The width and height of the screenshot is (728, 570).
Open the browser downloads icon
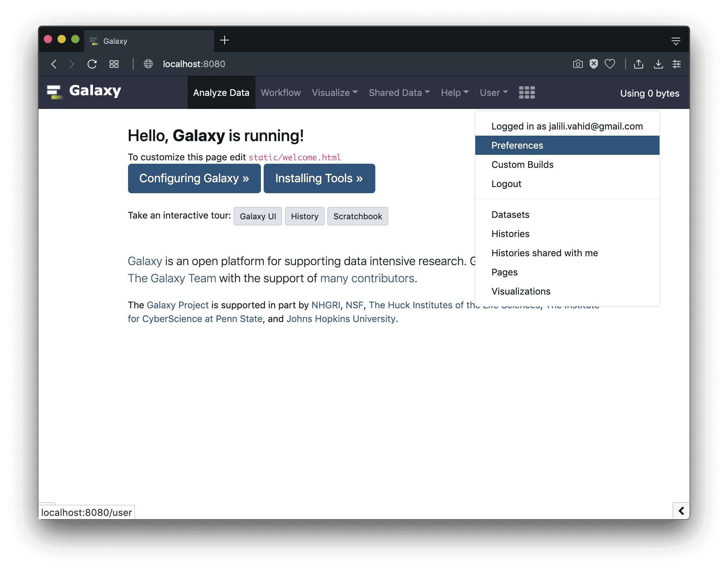(658, 64)
